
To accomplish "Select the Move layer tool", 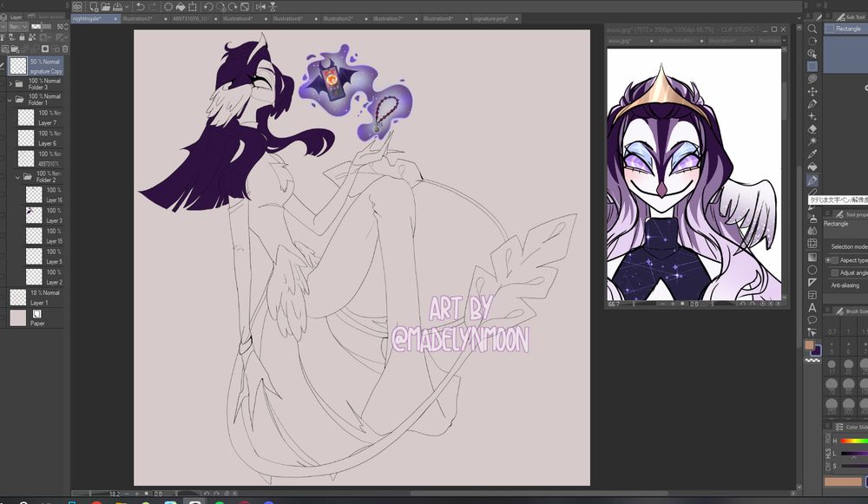I will (x=812, y=91).
